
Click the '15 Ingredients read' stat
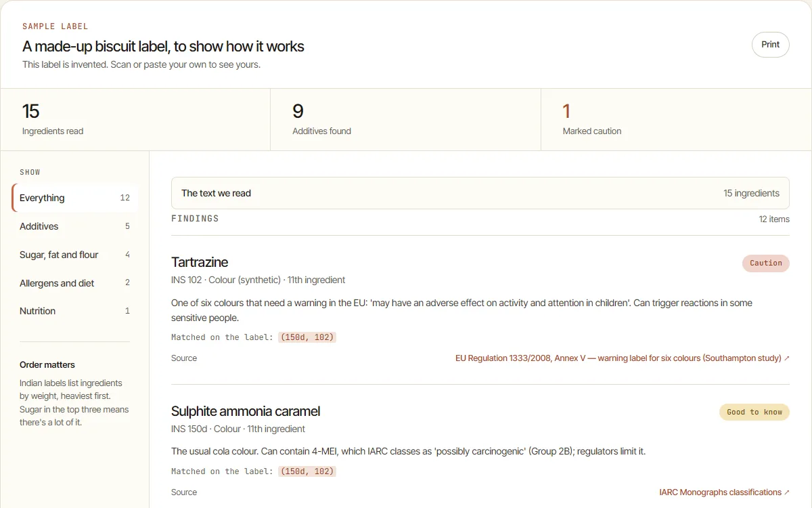135,119
